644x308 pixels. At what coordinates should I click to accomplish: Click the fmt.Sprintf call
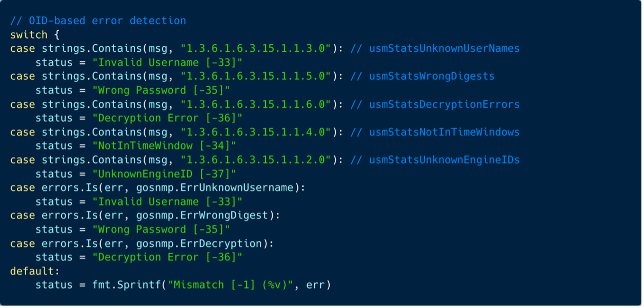tap(211, 285)
